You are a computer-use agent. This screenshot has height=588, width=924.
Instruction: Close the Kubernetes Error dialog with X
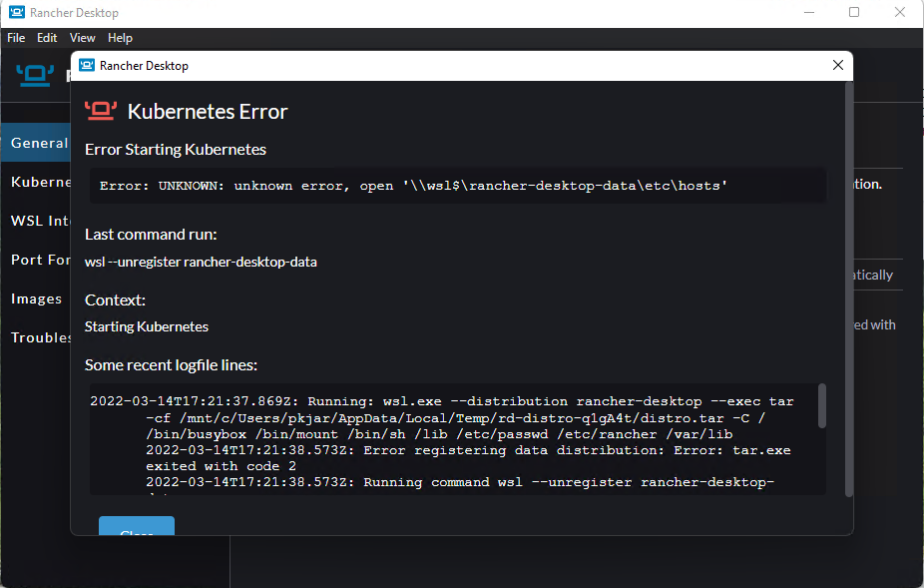click(838, 65)
